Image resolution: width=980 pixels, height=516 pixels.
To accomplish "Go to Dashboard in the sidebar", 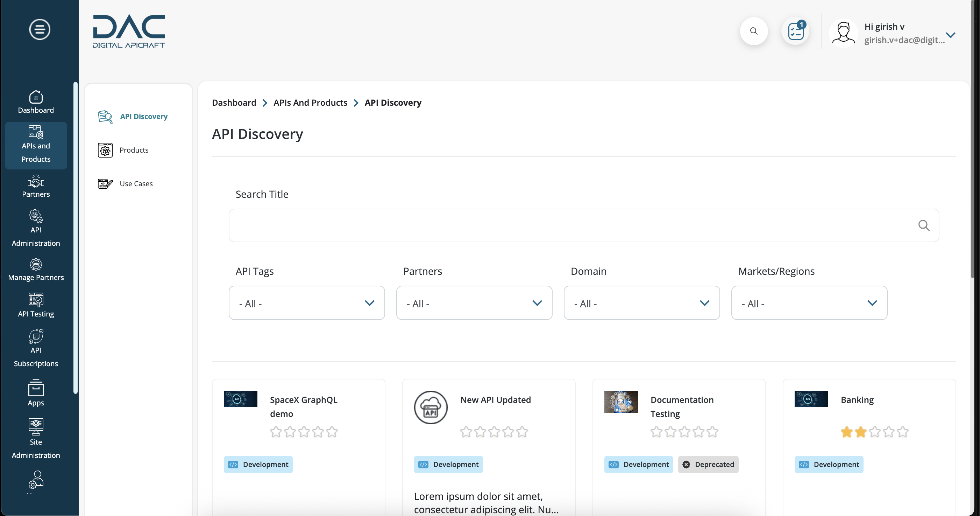I will pos(36,102).
